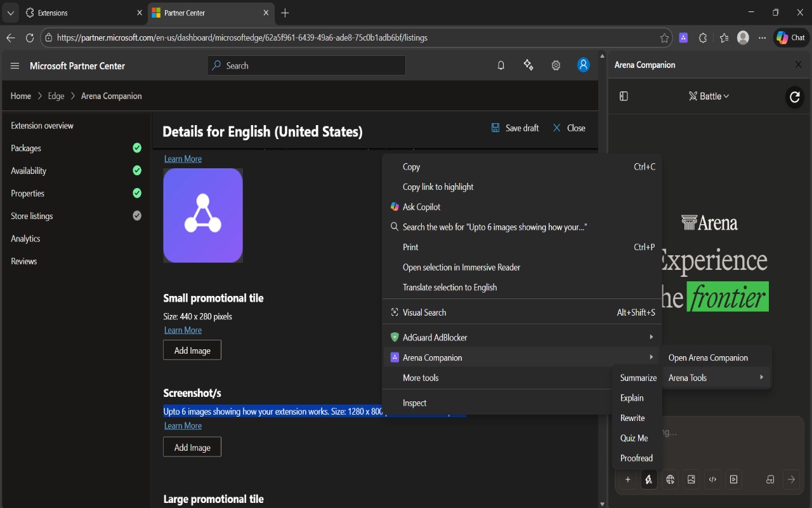The width and height of the screenshot is (812, 508).
Task: Choose Summarize from Arena Tools submenu
Action: click(x=638, y=378)
